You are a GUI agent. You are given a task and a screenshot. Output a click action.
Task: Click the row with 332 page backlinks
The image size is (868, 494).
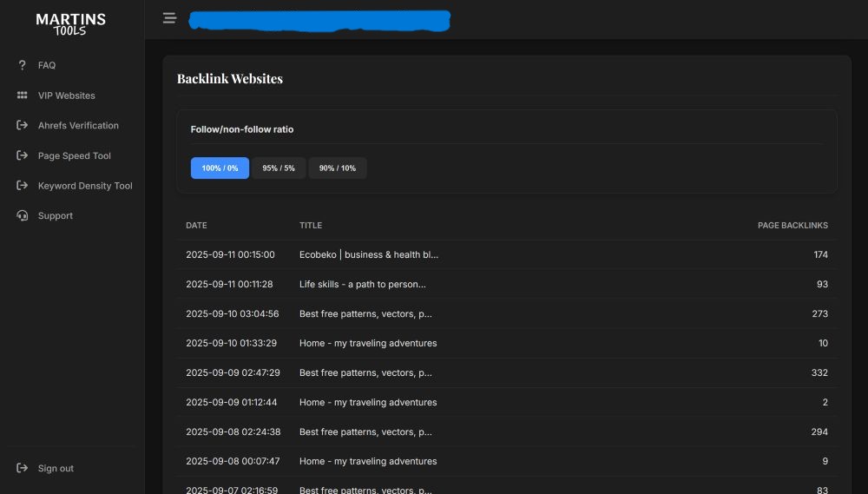pos(507,373)
